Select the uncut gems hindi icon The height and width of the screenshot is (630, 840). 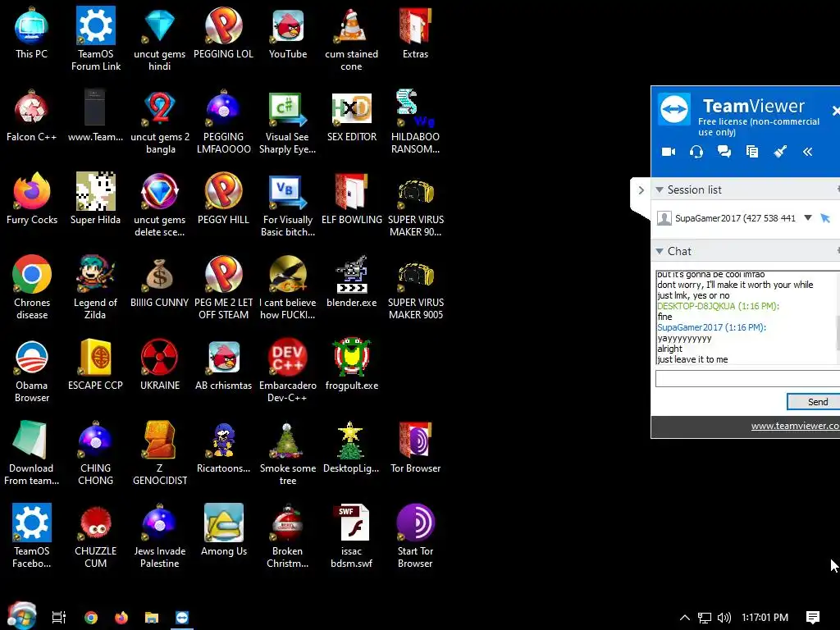[x=160, y=39]
